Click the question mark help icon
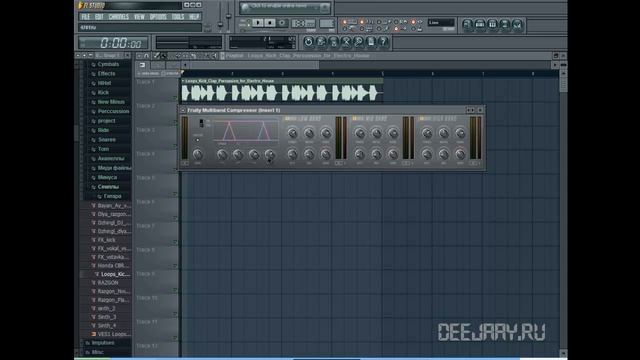 pyautogui.click(x=383, y=41)
